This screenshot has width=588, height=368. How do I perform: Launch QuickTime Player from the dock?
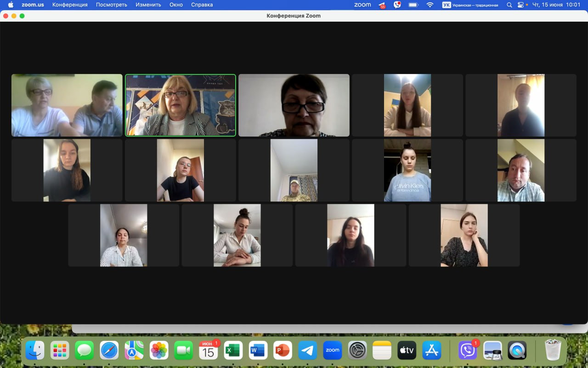(x=517, y=351)
